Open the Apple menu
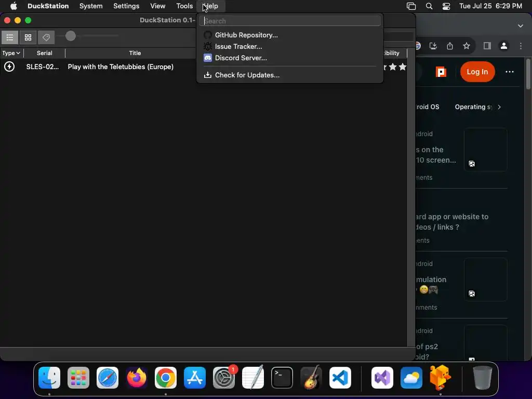This screenshot has height=399, width=532. (x=14, y=6)
